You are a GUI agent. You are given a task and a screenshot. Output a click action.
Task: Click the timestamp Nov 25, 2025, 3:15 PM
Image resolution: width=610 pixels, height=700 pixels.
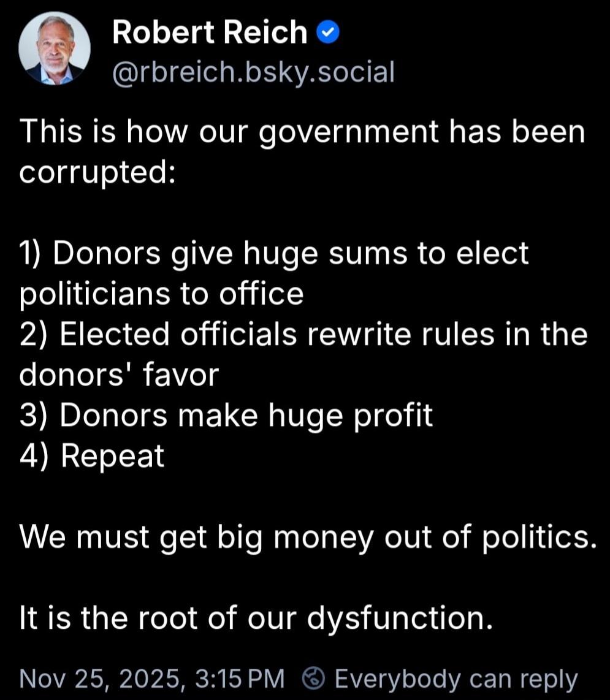[x=151, y=678]
